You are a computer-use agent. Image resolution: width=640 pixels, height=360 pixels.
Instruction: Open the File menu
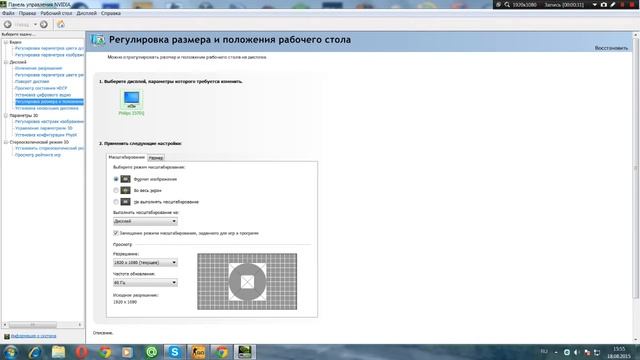[x=8, y=13]
